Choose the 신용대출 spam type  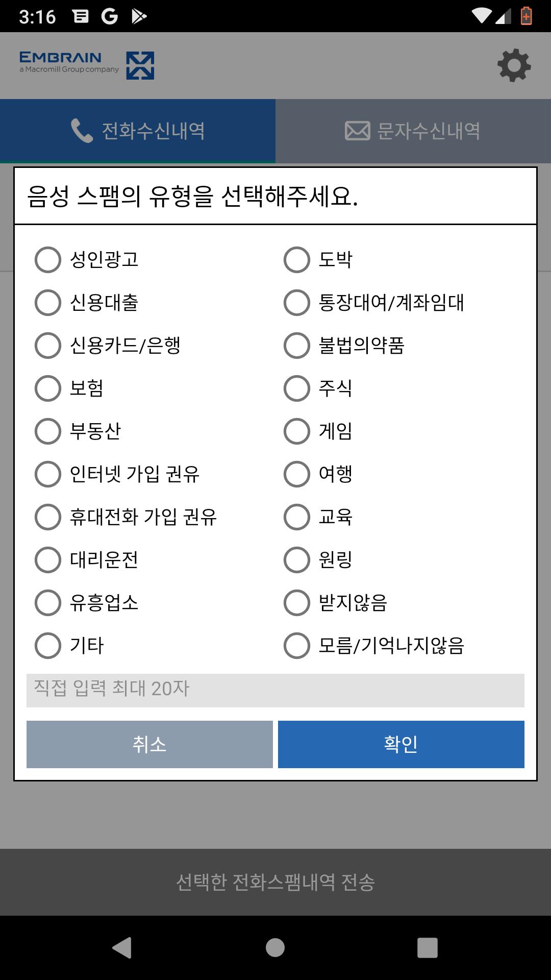(x=48, y=302)
